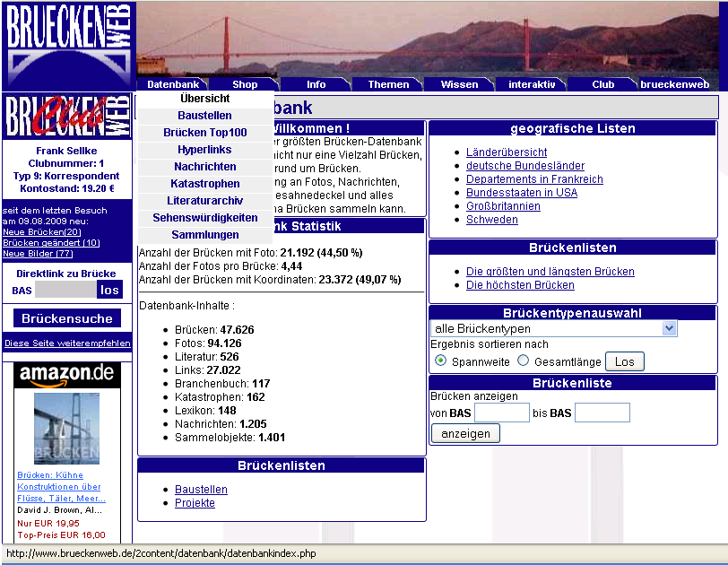Screen dimensions: 728x565
Task: Choose Sammlungen menu entry
Action: [x=205, y=235]
